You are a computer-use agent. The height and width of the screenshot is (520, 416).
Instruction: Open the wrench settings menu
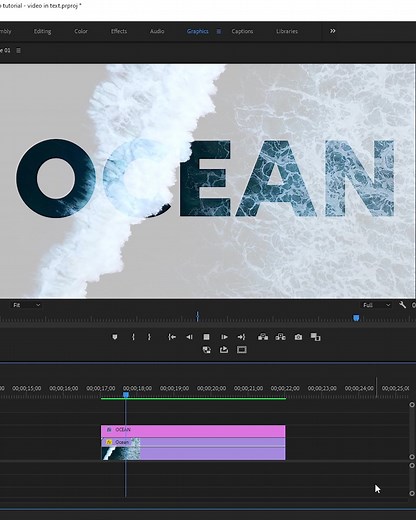tap(403, 305)
